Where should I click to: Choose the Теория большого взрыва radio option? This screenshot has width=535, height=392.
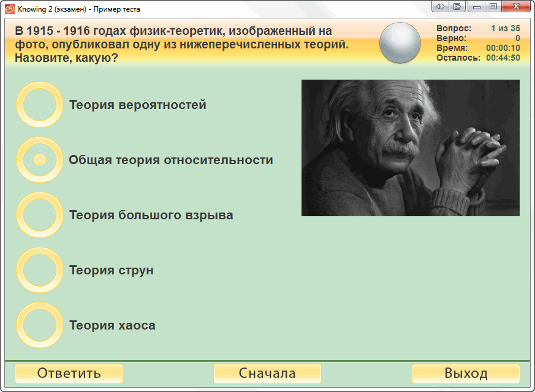pos(40,215)
